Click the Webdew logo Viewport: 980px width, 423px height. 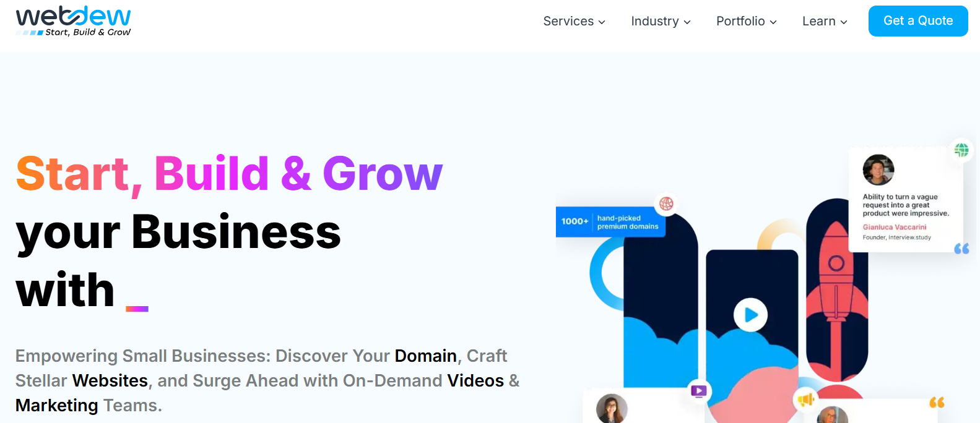73,21
